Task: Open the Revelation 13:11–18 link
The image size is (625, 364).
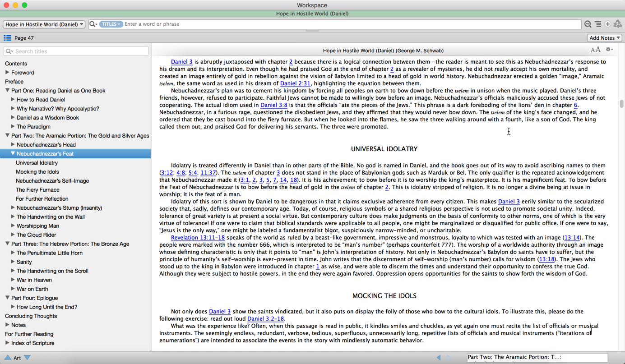Action: point(198,238)
